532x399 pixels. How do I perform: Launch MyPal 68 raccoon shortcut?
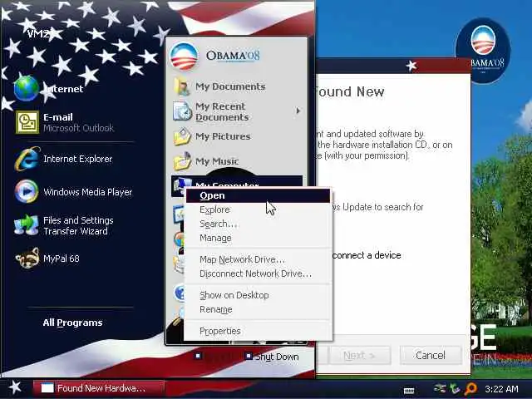pyautogui.click(x=47, y=259)
